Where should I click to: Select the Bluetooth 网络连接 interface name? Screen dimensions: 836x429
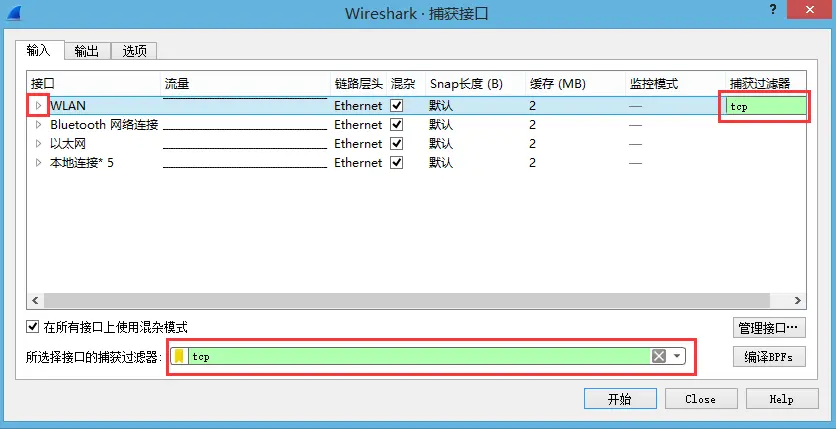104,125
